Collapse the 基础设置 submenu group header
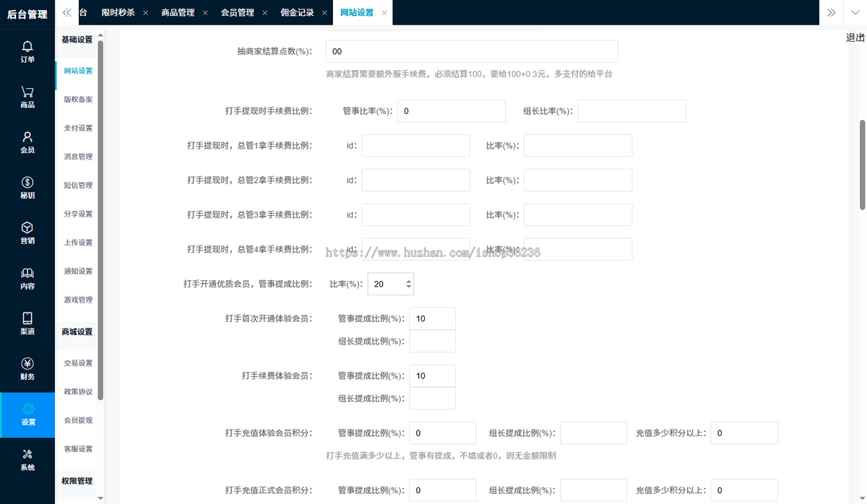 (77, 40)
